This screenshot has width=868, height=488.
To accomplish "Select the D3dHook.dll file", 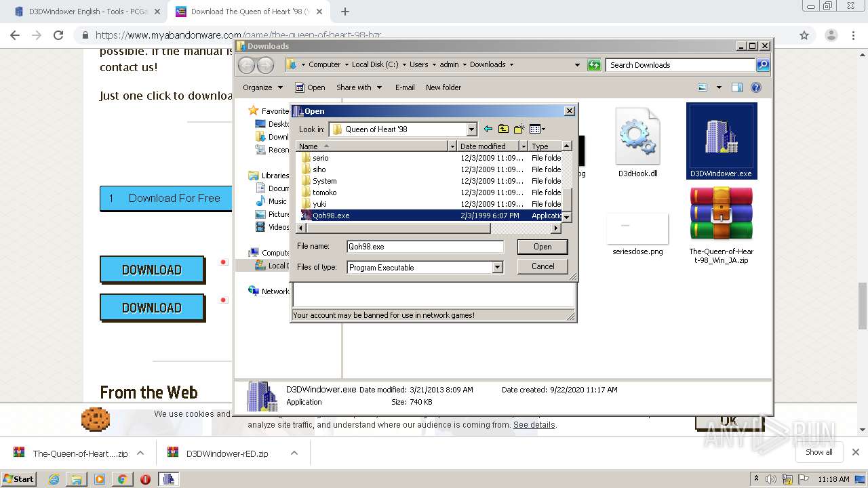I will click(637, 142).
